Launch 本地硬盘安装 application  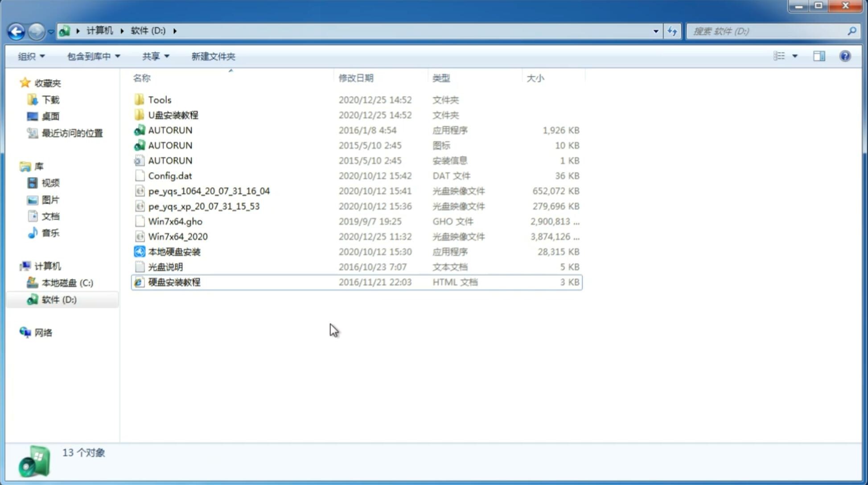pos(174,251)
